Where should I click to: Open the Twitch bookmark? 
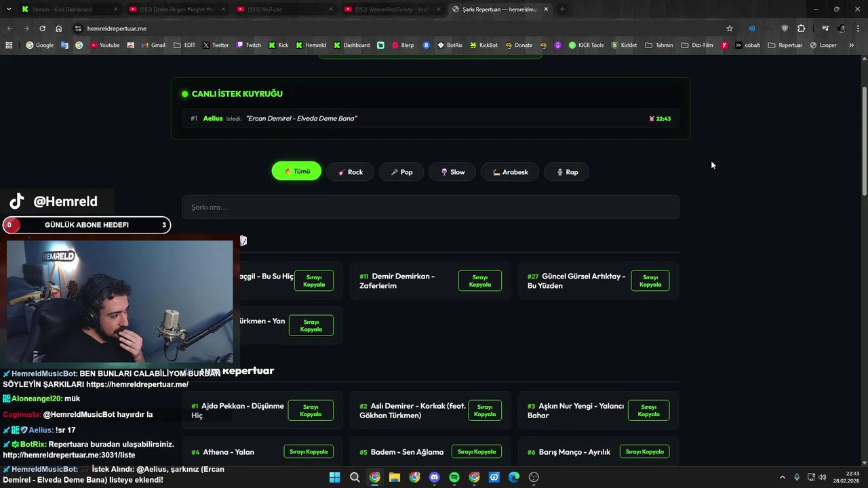point(248,45)
